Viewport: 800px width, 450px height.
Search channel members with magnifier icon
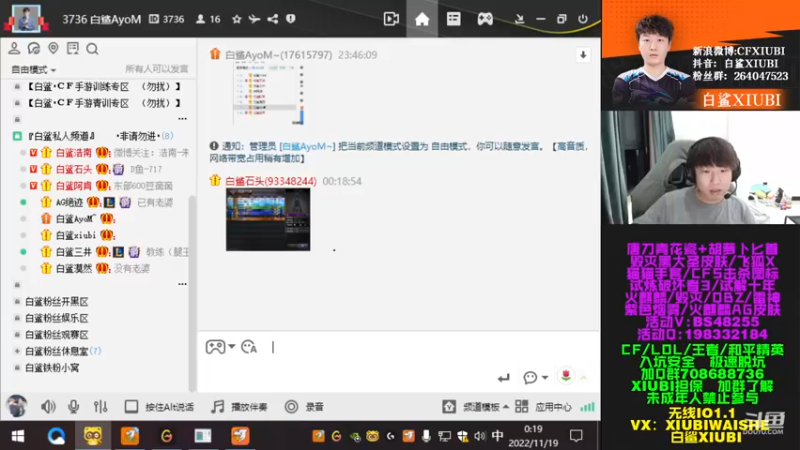click(92, 48)
